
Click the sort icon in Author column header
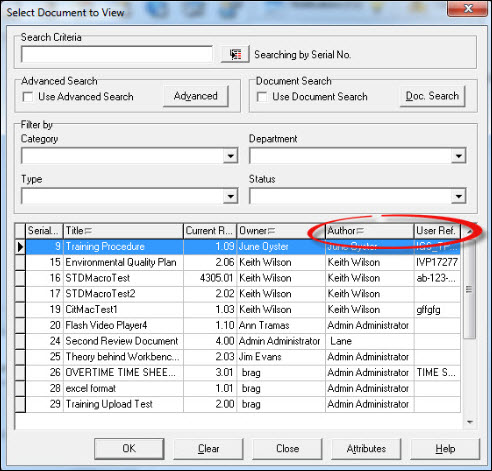pyautogui.click(x=360, y=231)
